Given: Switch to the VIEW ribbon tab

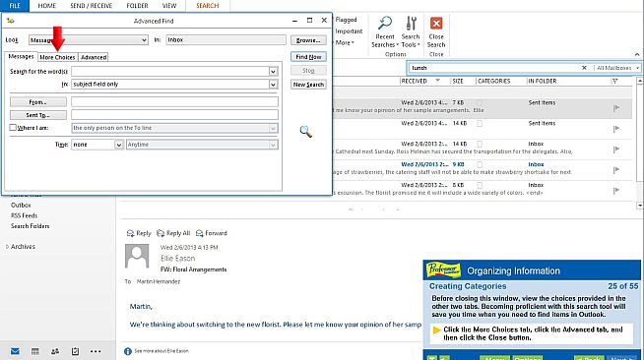Looking at the screenshot, I should point(169,5).
